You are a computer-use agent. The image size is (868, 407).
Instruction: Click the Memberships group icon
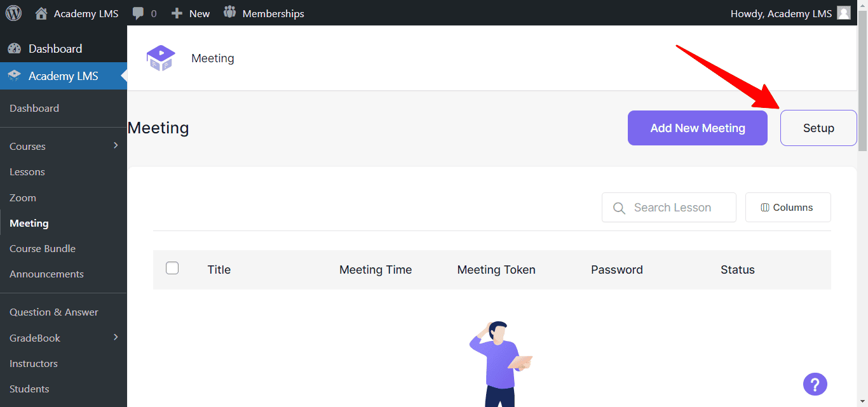coord(230,13)
